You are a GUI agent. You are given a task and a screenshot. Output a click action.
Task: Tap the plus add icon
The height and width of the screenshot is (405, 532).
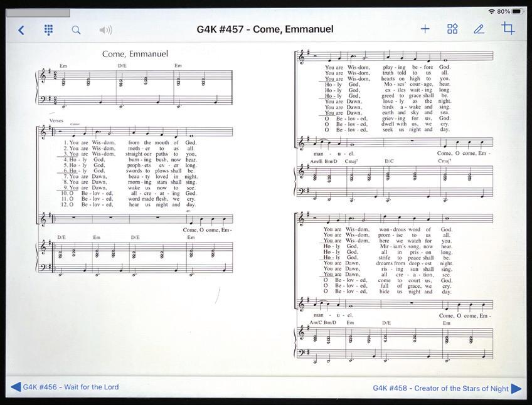425,29
